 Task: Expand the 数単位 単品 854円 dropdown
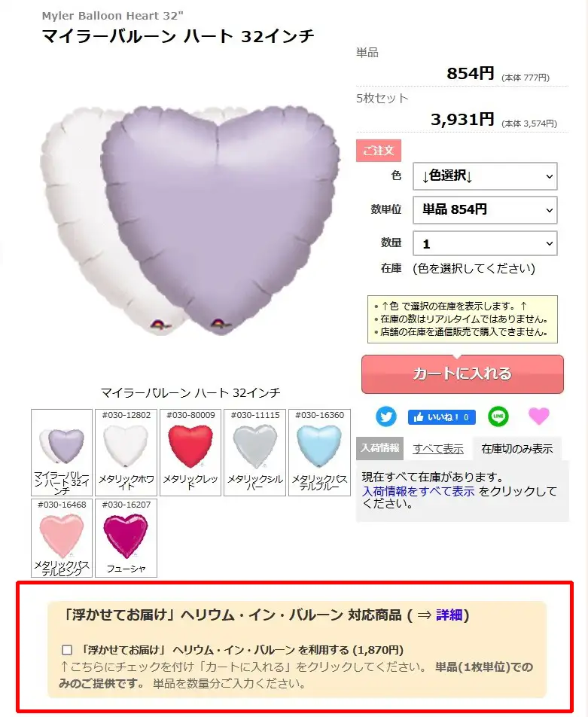click(x=485, y=210)
